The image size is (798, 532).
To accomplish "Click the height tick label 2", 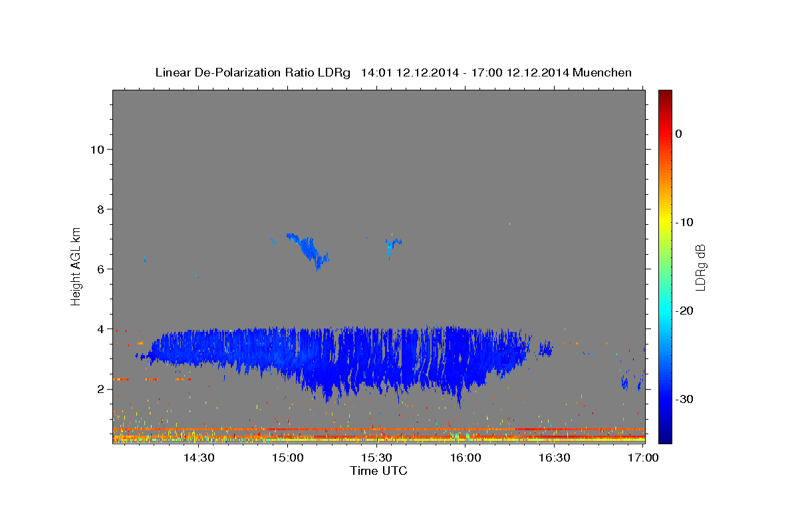I will point(100,388).
